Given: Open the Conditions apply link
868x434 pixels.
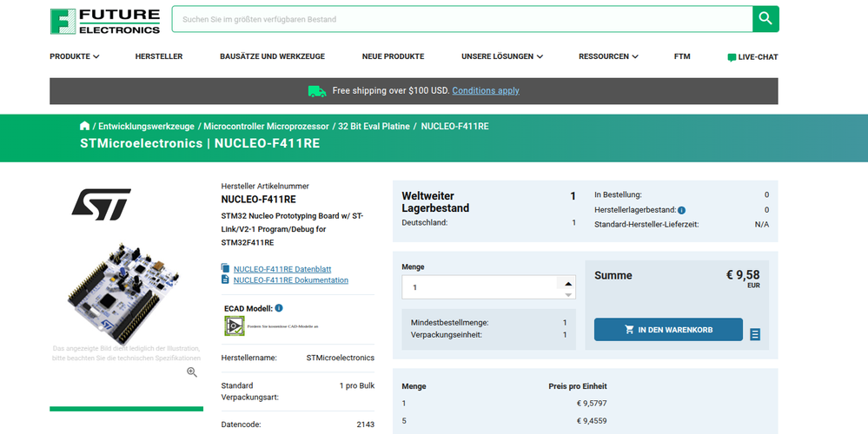Looking at the screenshot, I should (x=486, y=90).
